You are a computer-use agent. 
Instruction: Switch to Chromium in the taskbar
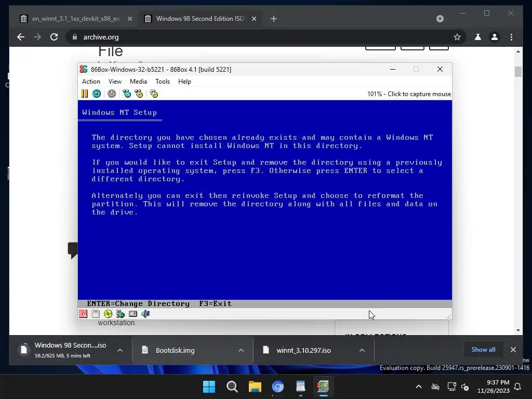click(278, 387)
